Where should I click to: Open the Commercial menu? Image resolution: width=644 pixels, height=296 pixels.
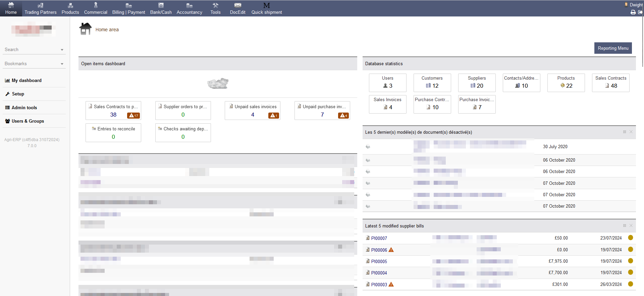click(96, 8)
